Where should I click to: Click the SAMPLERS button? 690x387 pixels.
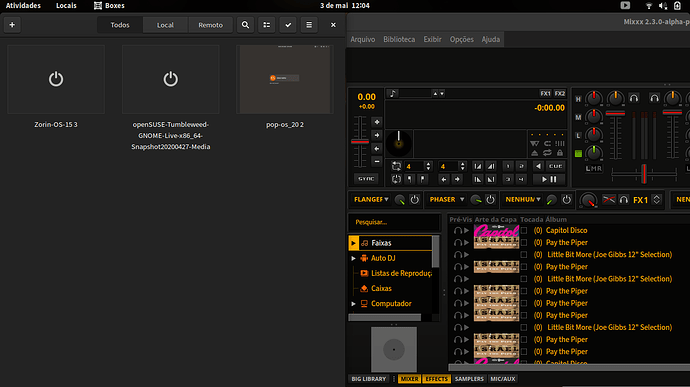[469, 379]
